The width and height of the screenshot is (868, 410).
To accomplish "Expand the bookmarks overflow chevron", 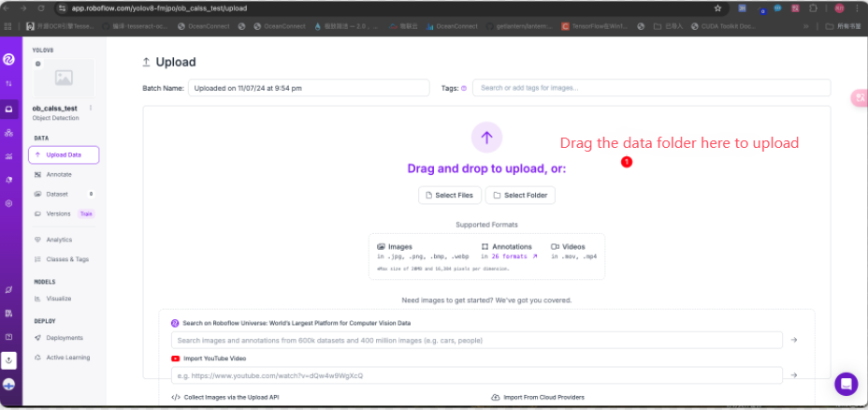I will [x=805, y=26].
